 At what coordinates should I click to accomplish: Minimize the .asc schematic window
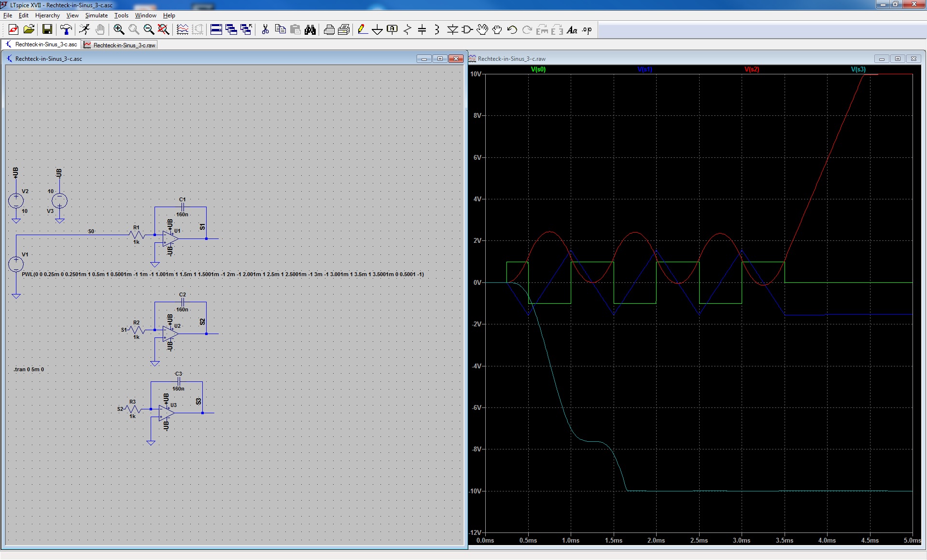[x=424, y=59]
